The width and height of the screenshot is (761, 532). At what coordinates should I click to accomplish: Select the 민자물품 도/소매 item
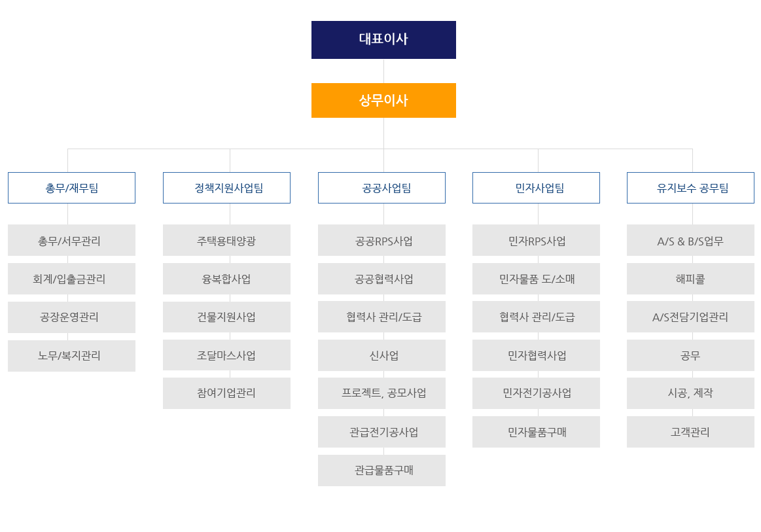[x=536, y=279]
